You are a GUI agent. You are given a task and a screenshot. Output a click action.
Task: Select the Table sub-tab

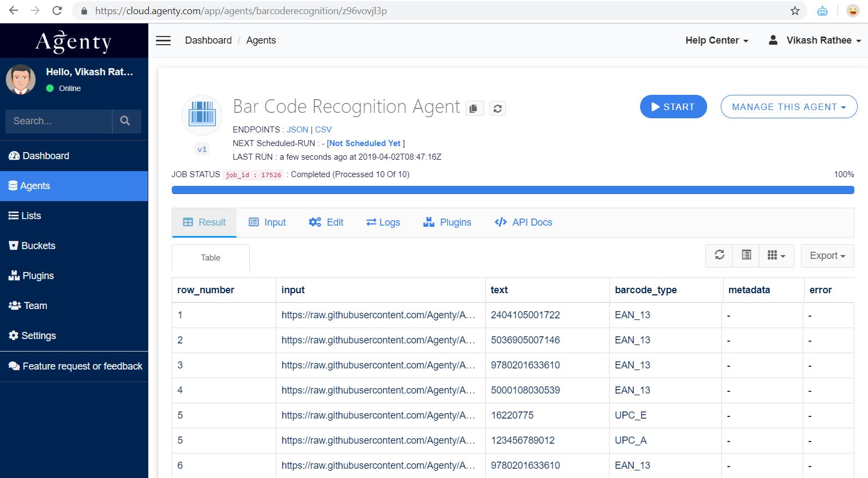[210, 258]
